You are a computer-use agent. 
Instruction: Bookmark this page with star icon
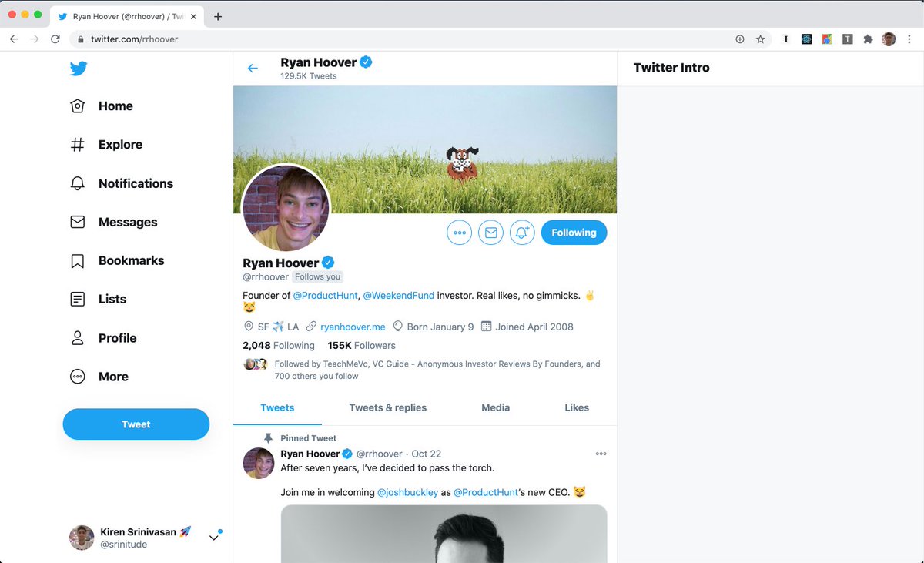click(761, 39)
